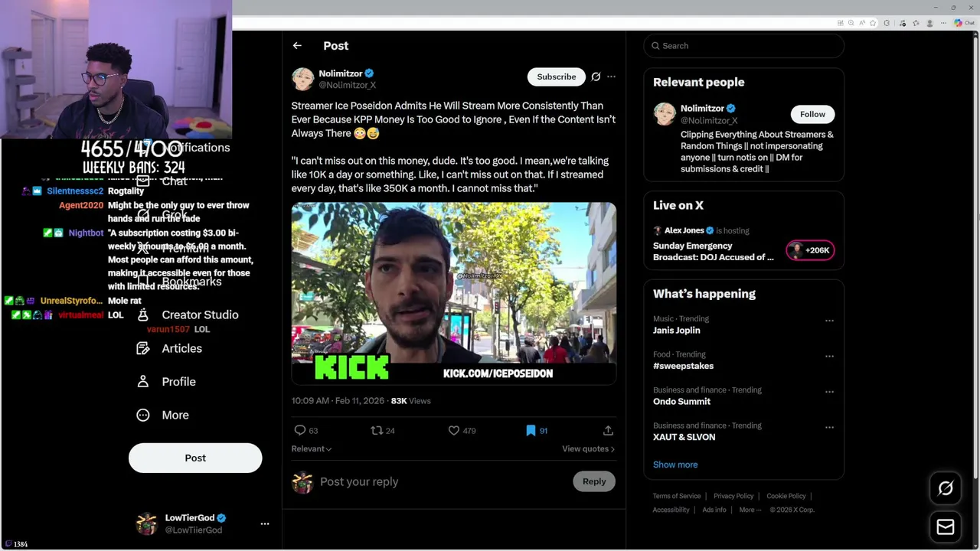This screenshot has height=551, width=980.
Task: Open more options for Janis Joplin trend
Action: coord(829,321)
